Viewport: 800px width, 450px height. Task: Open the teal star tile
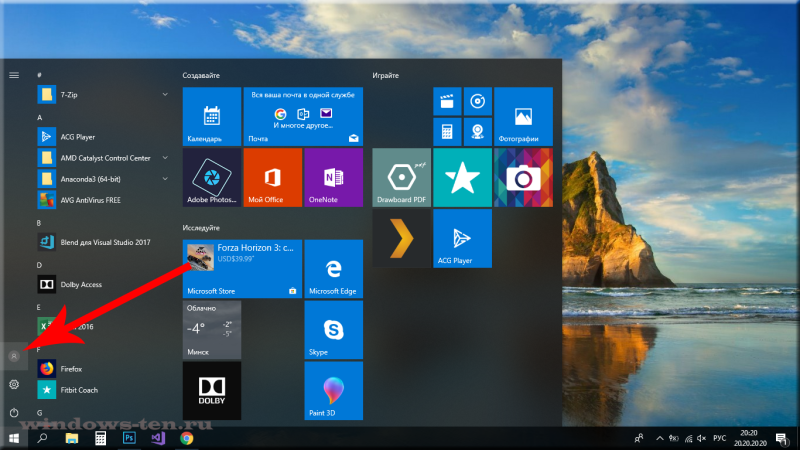tap(462, 178)
